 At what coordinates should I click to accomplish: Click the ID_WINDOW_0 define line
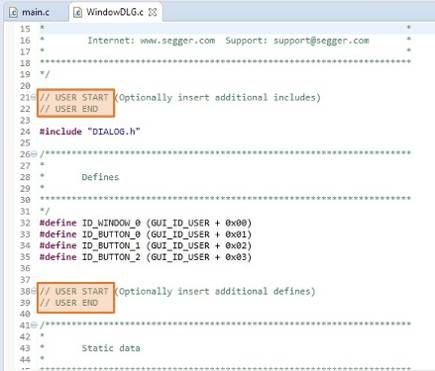point(145,223)
